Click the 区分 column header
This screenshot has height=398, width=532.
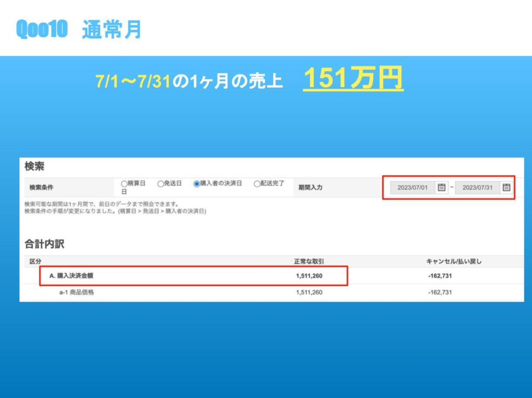pos(35,262)
